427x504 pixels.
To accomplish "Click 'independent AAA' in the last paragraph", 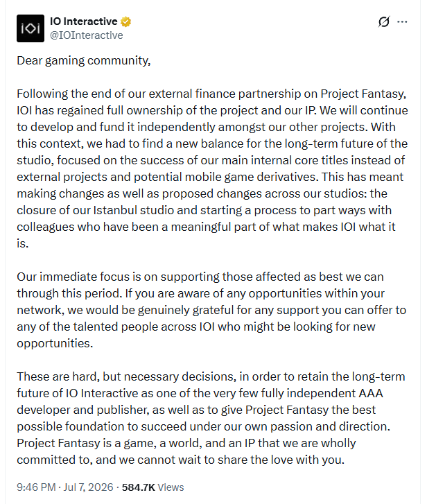I will pyautogui.click(x=335, y=393).
